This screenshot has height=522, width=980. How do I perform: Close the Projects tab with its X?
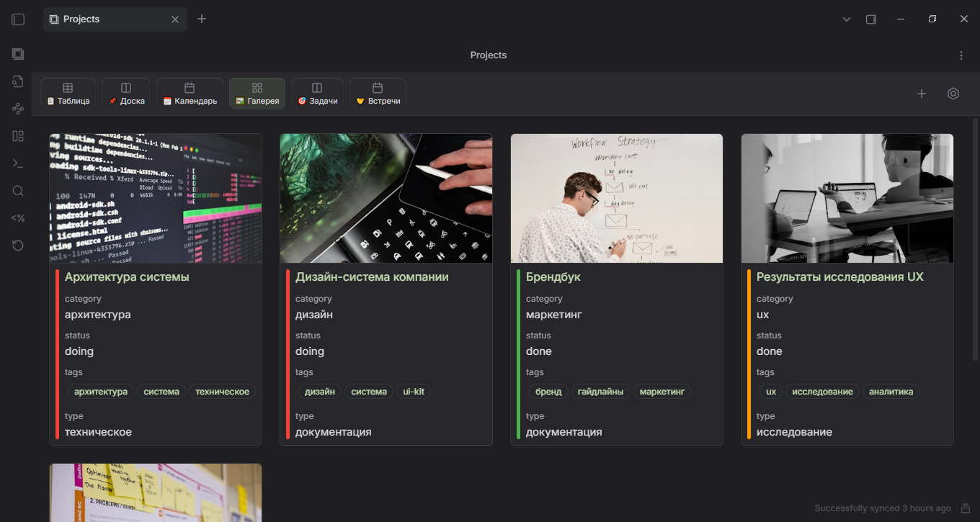175,19
